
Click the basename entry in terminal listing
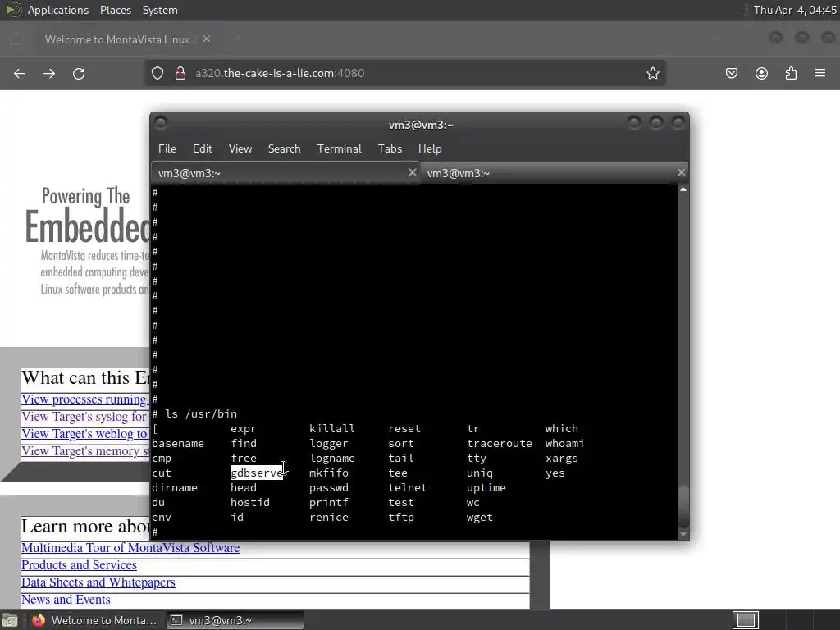tap(178, 444)
